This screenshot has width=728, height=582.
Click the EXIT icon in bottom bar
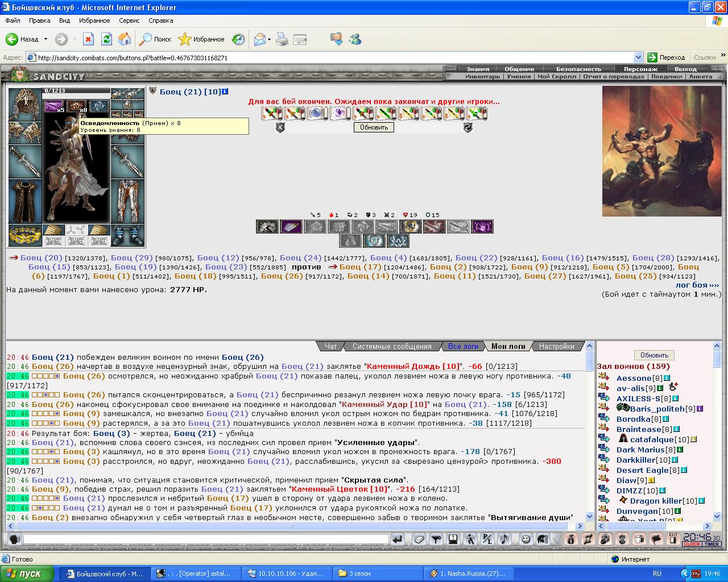(673, 539)
